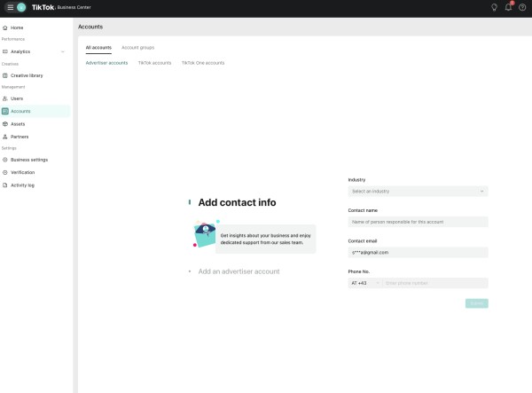Click the Contact name input field

[x=418, y=222]
